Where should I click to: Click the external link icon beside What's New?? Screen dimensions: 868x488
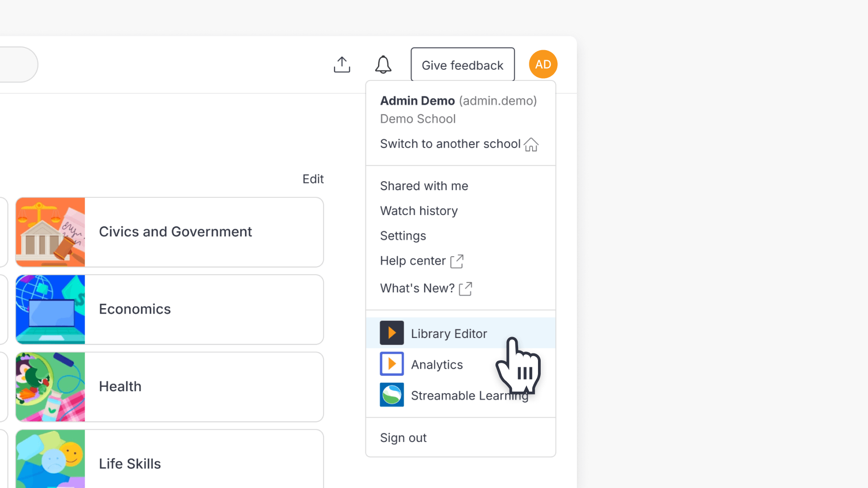[466, 289]
